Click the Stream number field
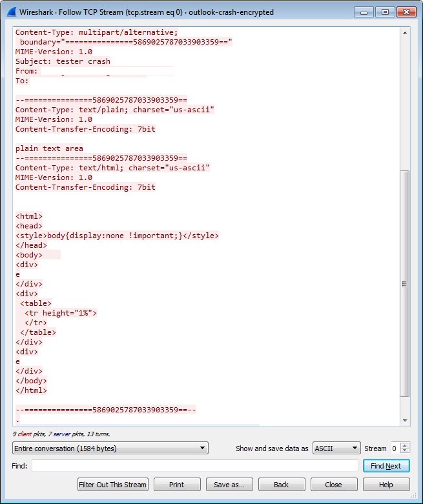Screen dimensions: 423x504 pos(396,448)
